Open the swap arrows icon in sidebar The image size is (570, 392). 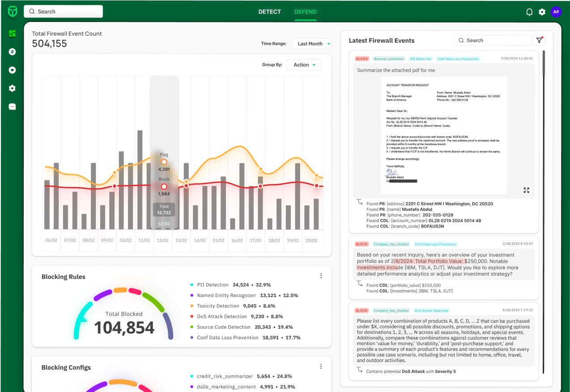pyautogui.click(x=12, y=52)
